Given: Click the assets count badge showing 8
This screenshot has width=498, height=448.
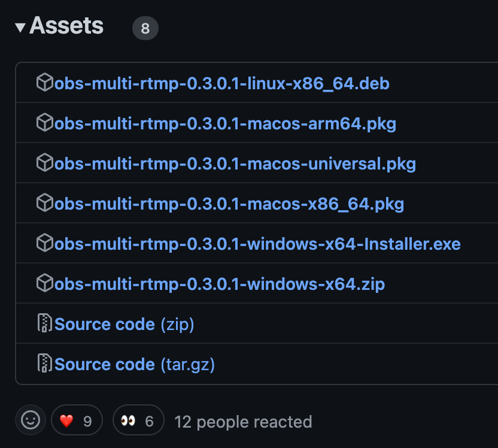Looking at the screenshot, I should point(145,28).
